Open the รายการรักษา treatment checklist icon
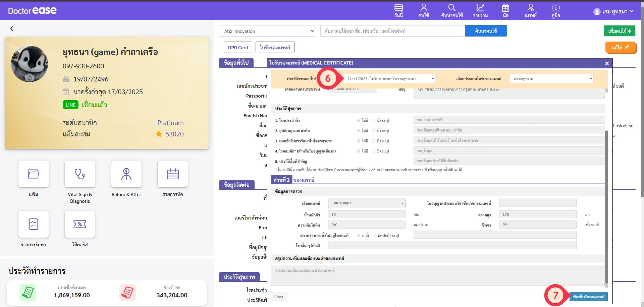Viewport: 644px width, 307px height. [34, 224]
